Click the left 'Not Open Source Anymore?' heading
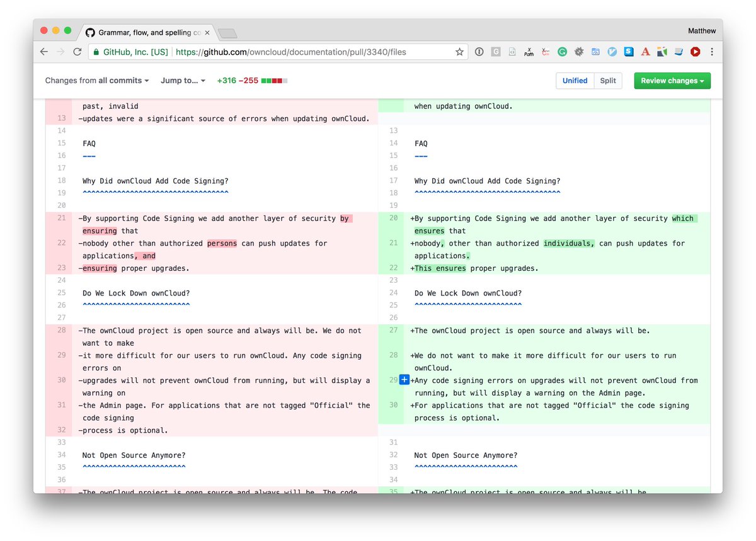Image resolution: width=756 pixels, height=541 pixels. [x=134, y=455]
